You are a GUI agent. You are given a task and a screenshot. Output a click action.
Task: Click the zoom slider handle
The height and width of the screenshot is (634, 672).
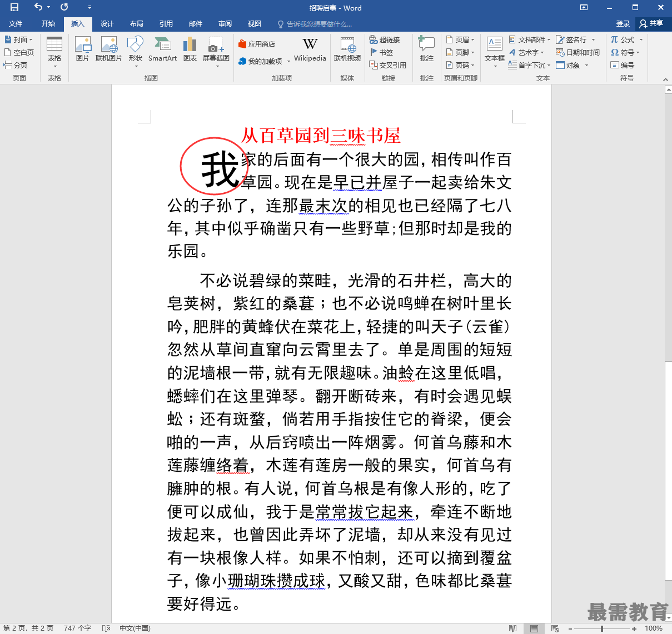(x=602, y=628)
